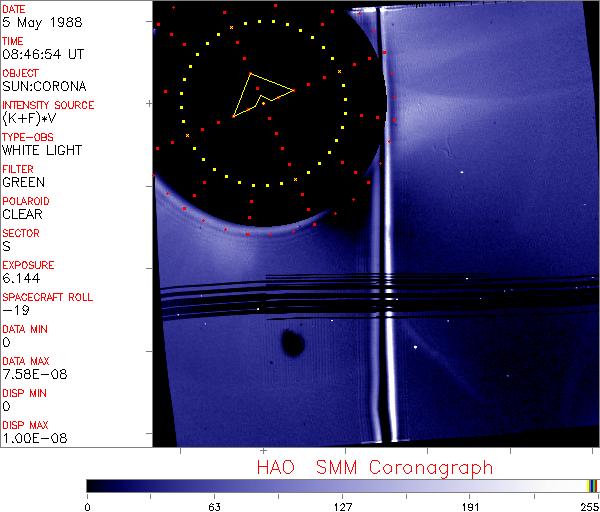Click the "POLAROID" label
Screen dimensions: 600x512
point(26,201)
